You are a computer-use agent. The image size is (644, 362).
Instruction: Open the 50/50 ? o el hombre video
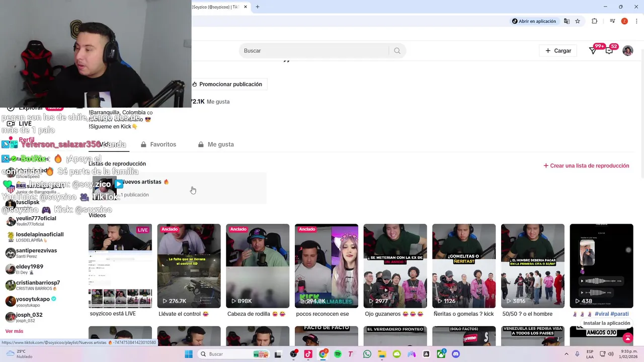(533, 266)
